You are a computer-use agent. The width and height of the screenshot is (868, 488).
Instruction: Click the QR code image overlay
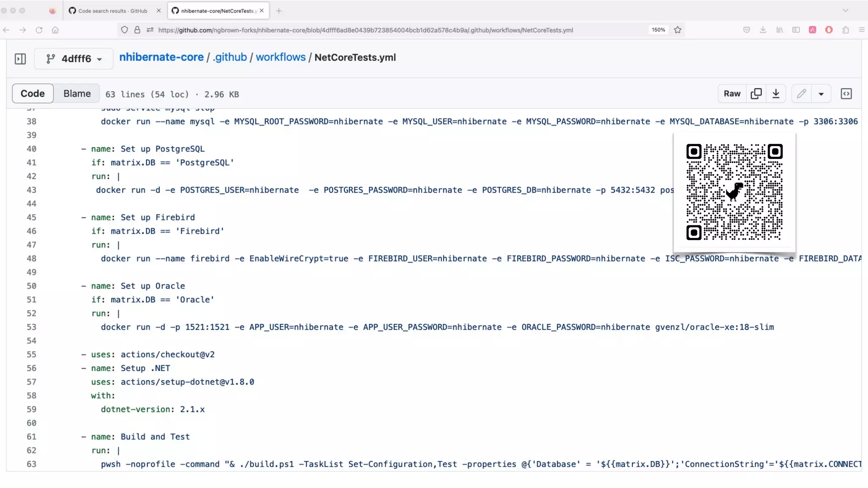coord(734,192)
